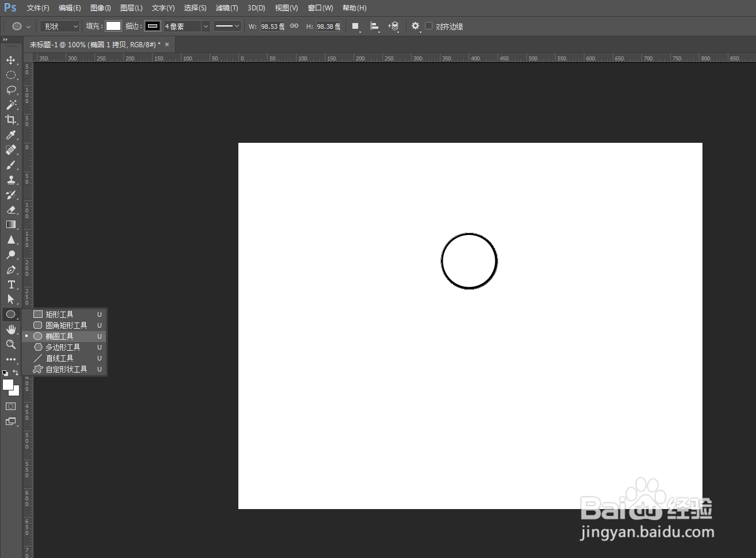The height and width of the screenshot is (558, 756).
Task: Open the File menu
Action: click(38, 8)
